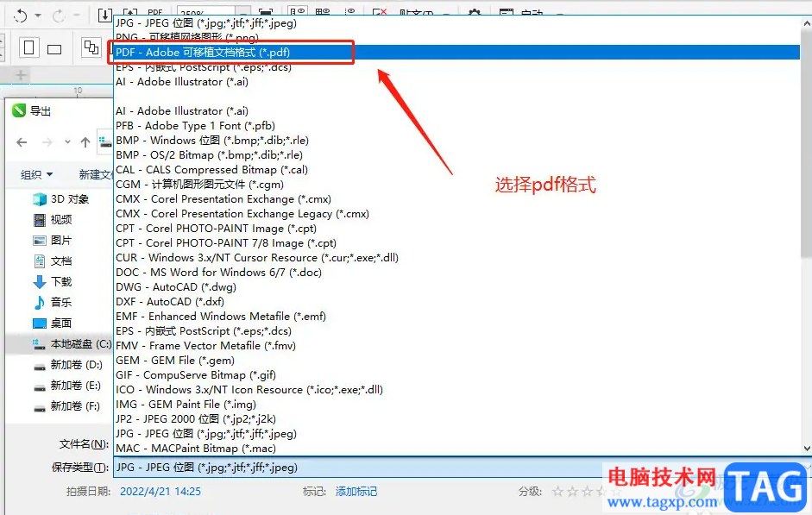
Task: Choose IMG - GEM Paint File format
Action: pyautogui.click(x=457, y=405)
